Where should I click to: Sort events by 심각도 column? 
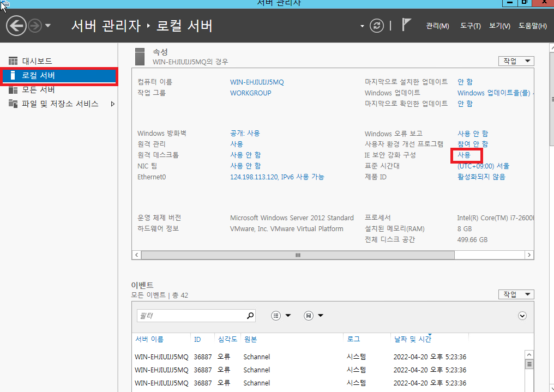point(227,339)
